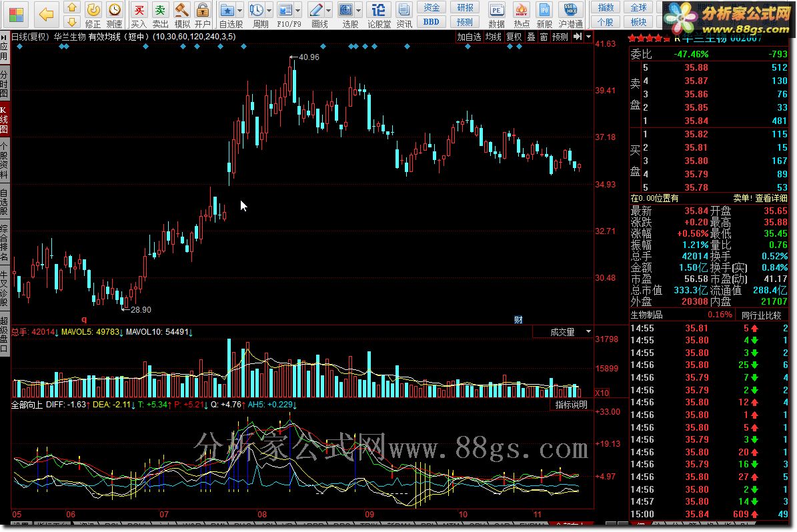Toggle 复权 price adjustment
Viewport: 797px width, 532px height.
(514, 37)
